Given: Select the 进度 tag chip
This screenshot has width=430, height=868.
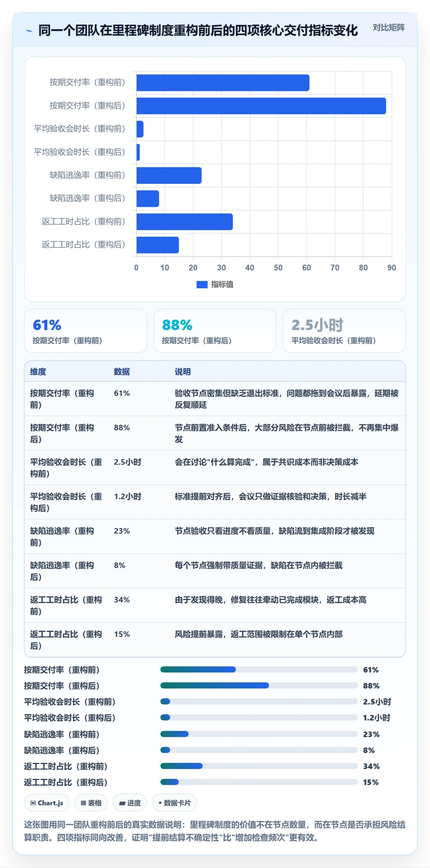Looking at the screenshot, I should [x=129, y=803].
